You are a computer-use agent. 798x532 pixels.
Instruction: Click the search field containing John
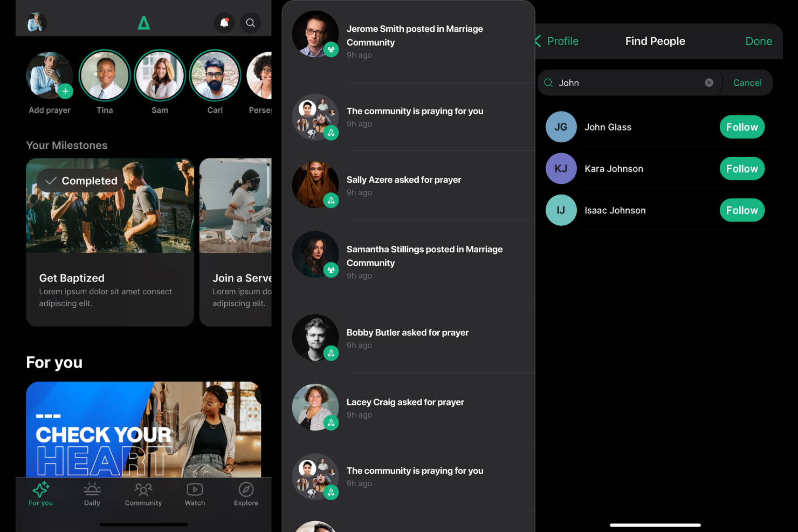[x=629, y=82]
